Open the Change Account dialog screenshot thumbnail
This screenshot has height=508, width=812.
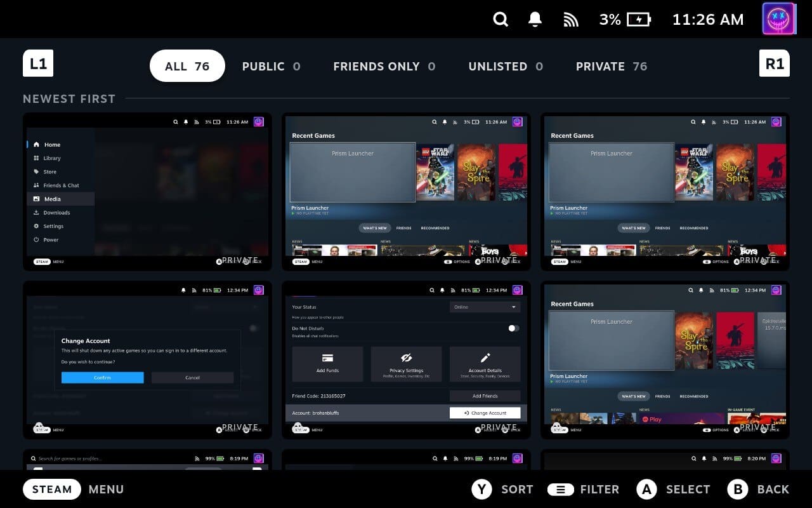(147, 359)
